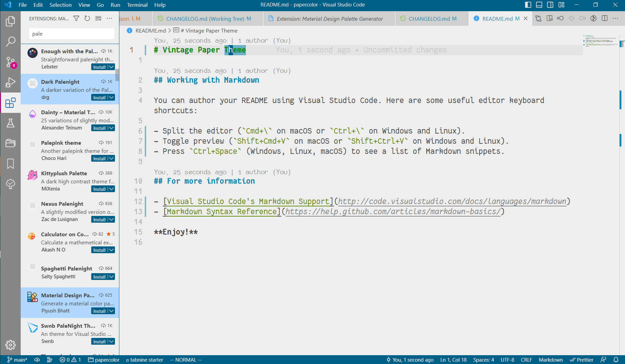Open the Extensions view icon
The width and height of the screenshot is (625, 364).
point(11,103)
